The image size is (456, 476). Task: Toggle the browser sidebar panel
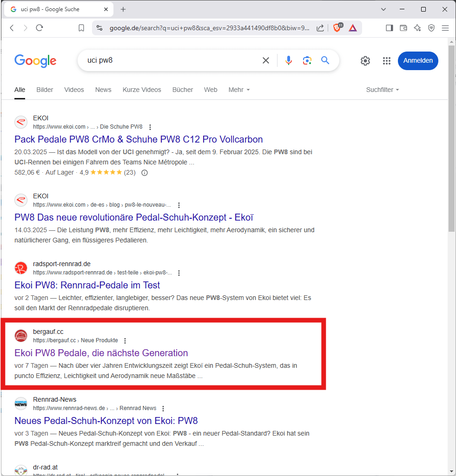[x=390, y=28]
